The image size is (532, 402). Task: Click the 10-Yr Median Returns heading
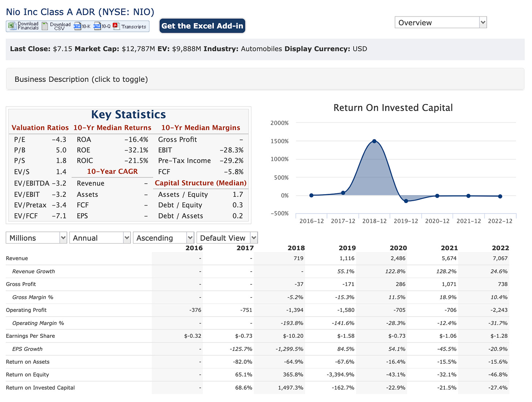click(x=112, y=127)
